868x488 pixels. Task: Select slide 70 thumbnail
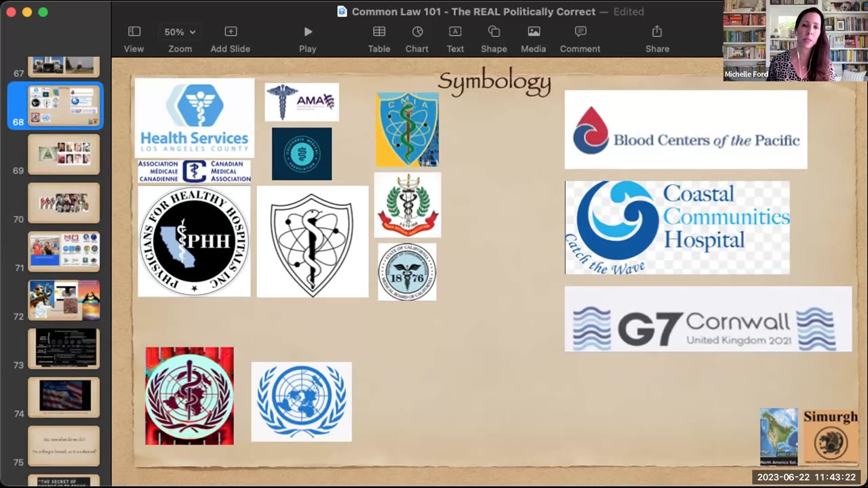tap(64, 203)
